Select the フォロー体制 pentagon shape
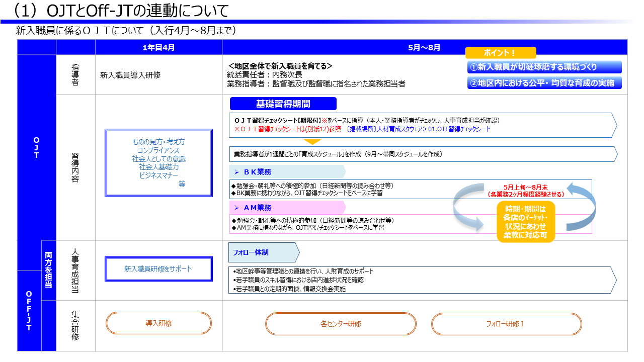644x362 pixels. point(263,252)
